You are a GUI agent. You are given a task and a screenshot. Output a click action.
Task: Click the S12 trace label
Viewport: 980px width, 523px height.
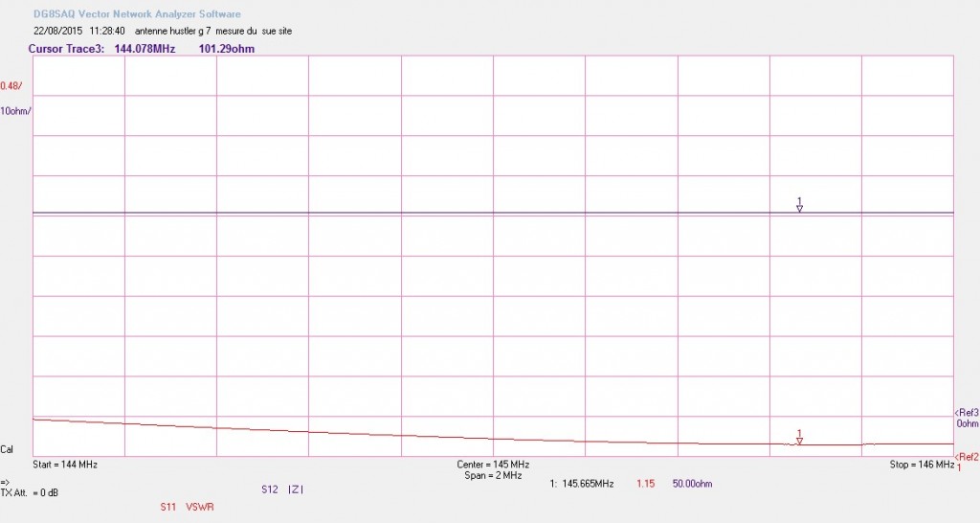point(269,489)
